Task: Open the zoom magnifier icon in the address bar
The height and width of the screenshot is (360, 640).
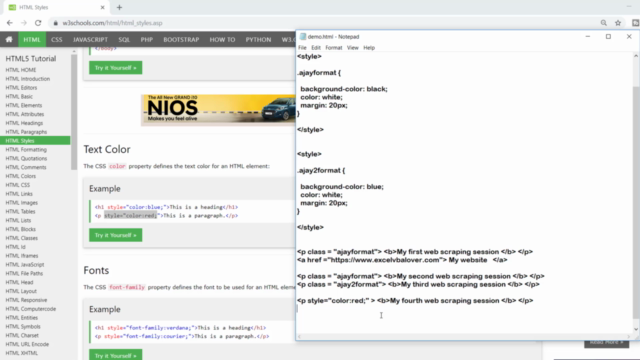Action: (x=604, y=23)
